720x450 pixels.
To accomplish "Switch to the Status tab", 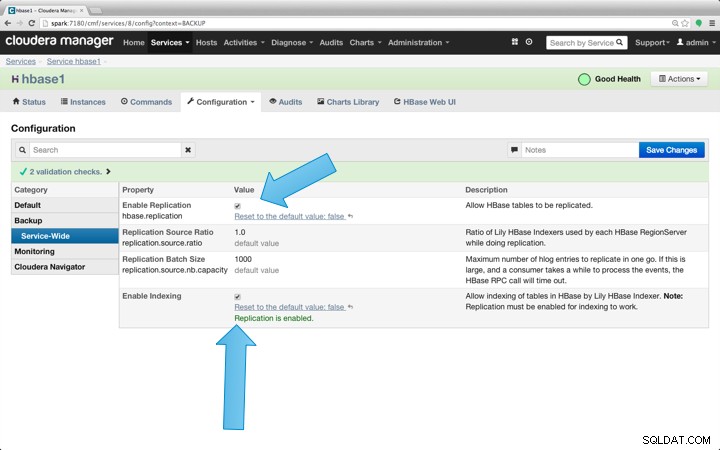I will point(29,102).
